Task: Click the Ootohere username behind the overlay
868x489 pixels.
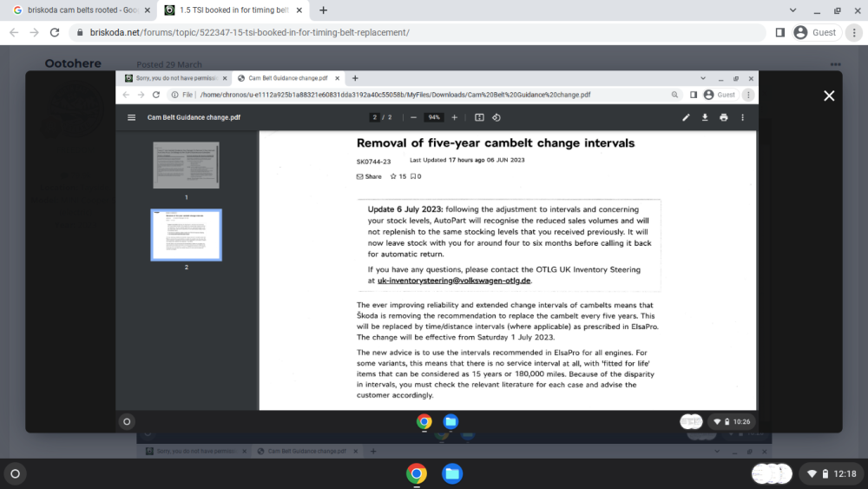Action: tap(73, 63)
